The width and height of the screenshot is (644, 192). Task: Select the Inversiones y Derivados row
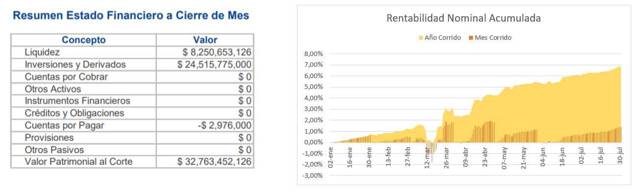tap(132, 64)
